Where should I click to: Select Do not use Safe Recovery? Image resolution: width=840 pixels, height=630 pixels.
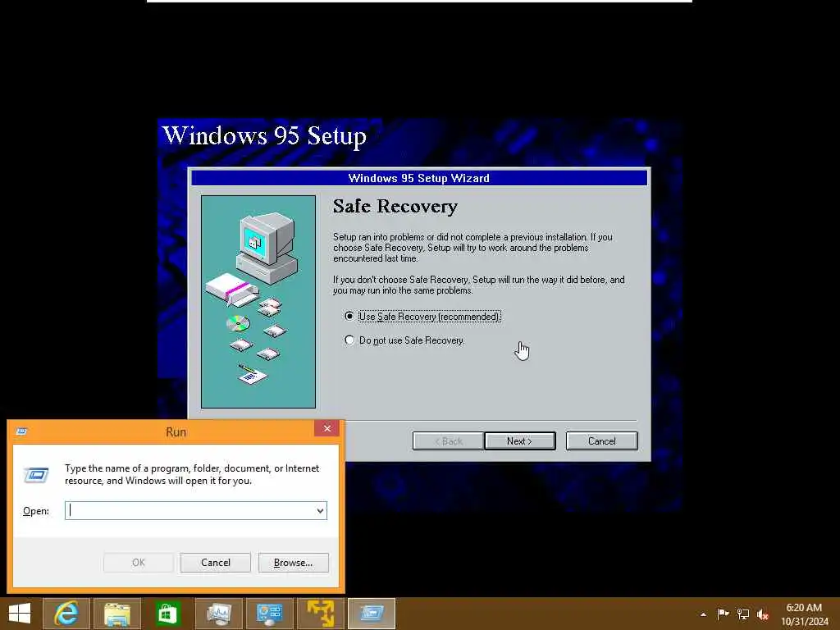[x=405, y=340]
